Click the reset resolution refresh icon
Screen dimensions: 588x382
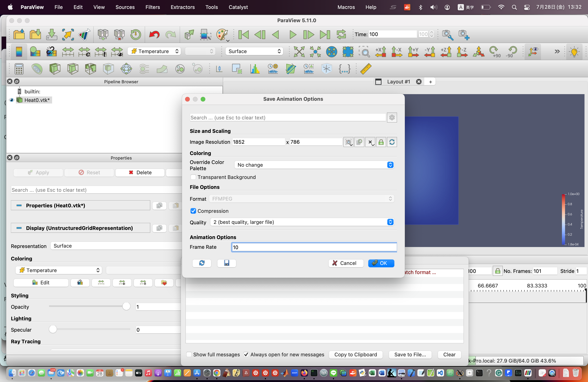(392, 142)
